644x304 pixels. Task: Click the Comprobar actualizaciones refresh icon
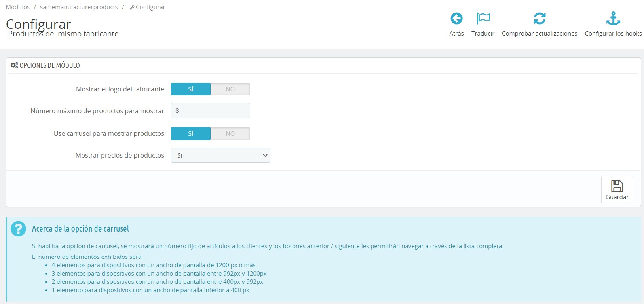[539, 19]
